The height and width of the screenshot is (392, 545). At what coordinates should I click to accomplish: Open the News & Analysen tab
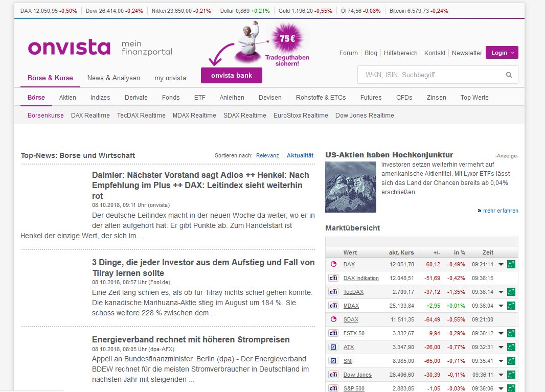tap(113, 78)
